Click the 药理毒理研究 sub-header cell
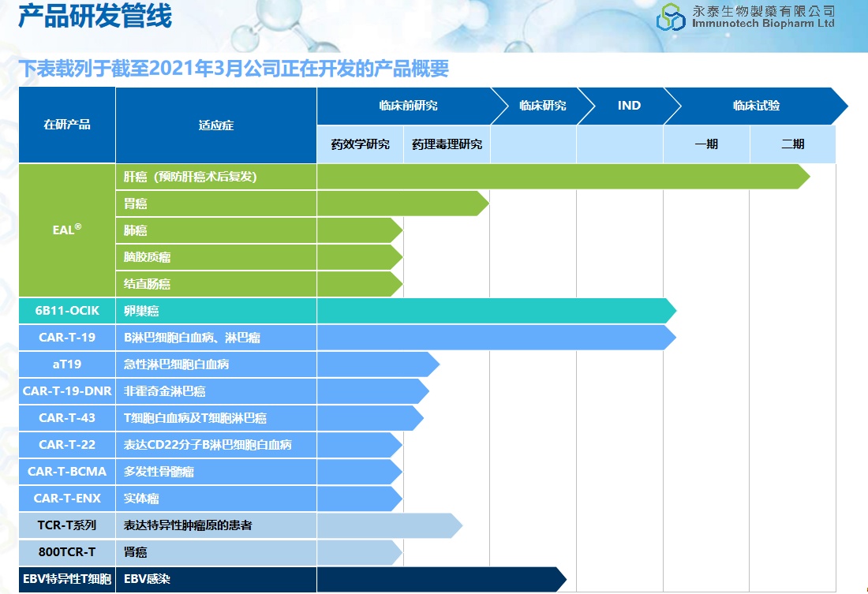Screen dimensions: 868x594 tap(447, 144)
